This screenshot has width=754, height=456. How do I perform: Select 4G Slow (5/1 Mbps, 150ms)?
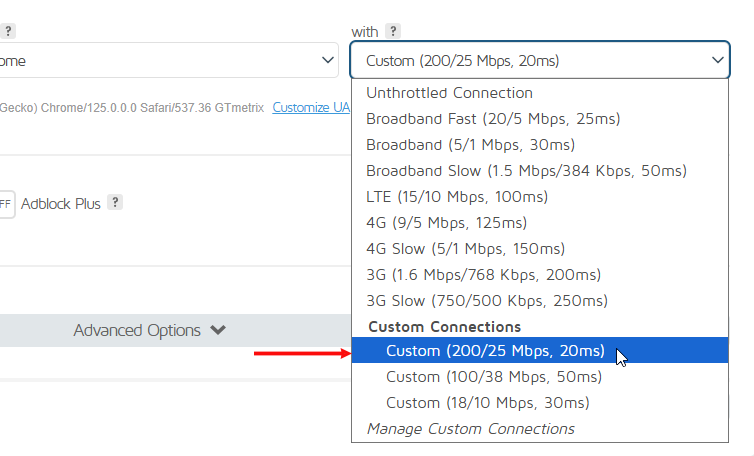pyautogui.click(x=465, y=249)
